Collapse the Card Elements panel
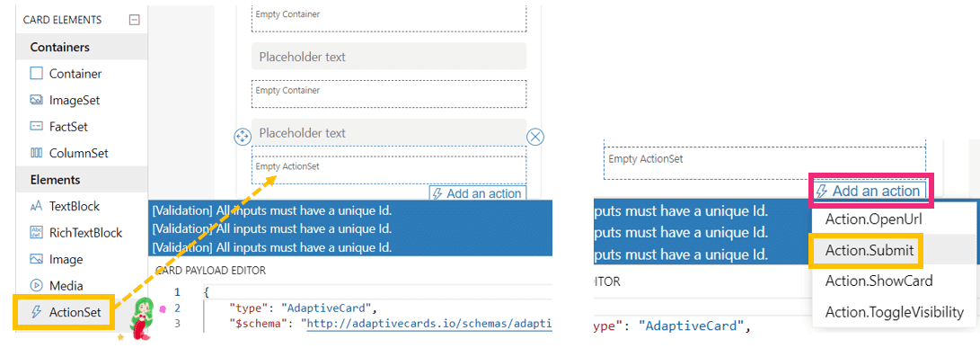Image resolution: width=980 pixels, height=348 pixels. [x=134, y=20]
